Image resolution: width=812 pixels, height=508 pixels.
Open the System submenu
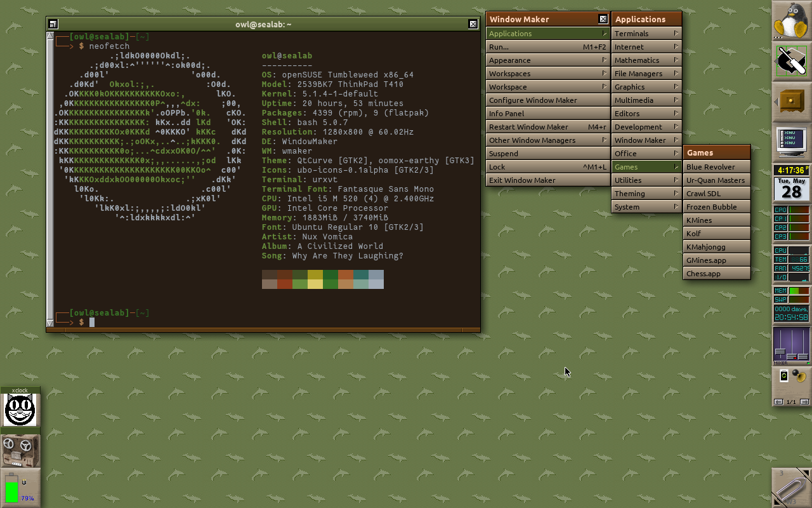point(646,206)
